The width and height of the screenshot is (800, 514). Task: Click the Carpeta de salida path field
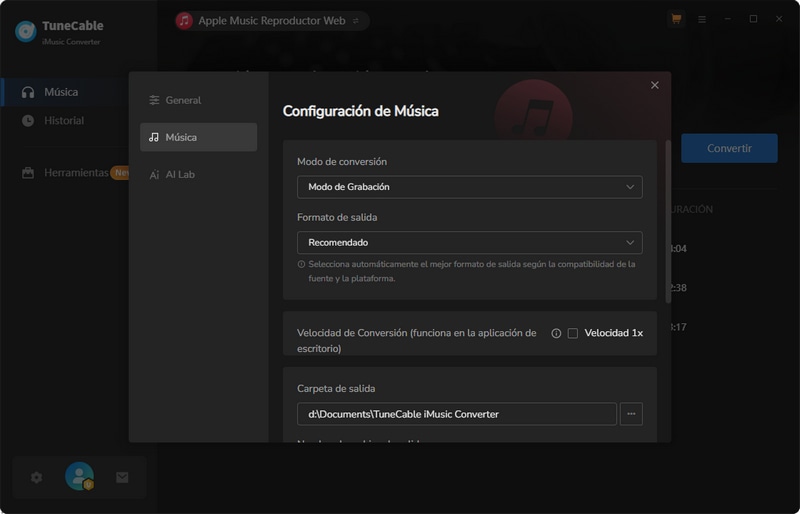456,414
